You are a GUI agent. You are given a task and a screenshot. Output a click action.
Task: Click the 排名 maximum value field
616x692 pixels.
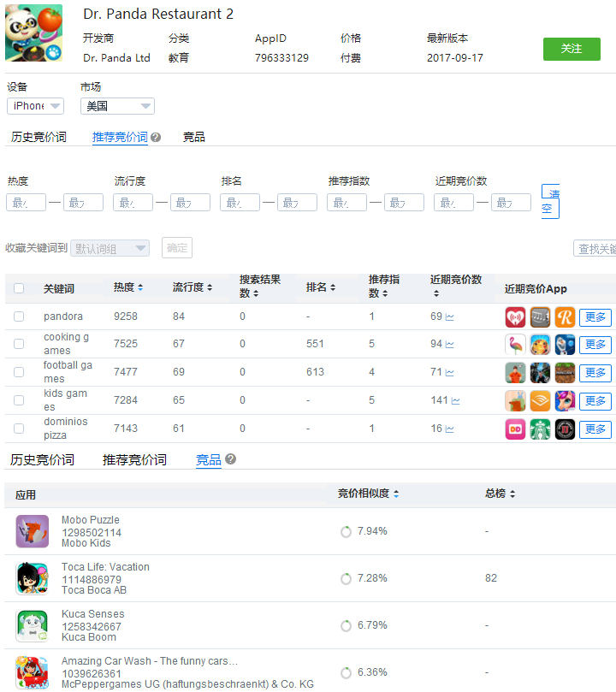pyautogui.click(x=297, y=203)
